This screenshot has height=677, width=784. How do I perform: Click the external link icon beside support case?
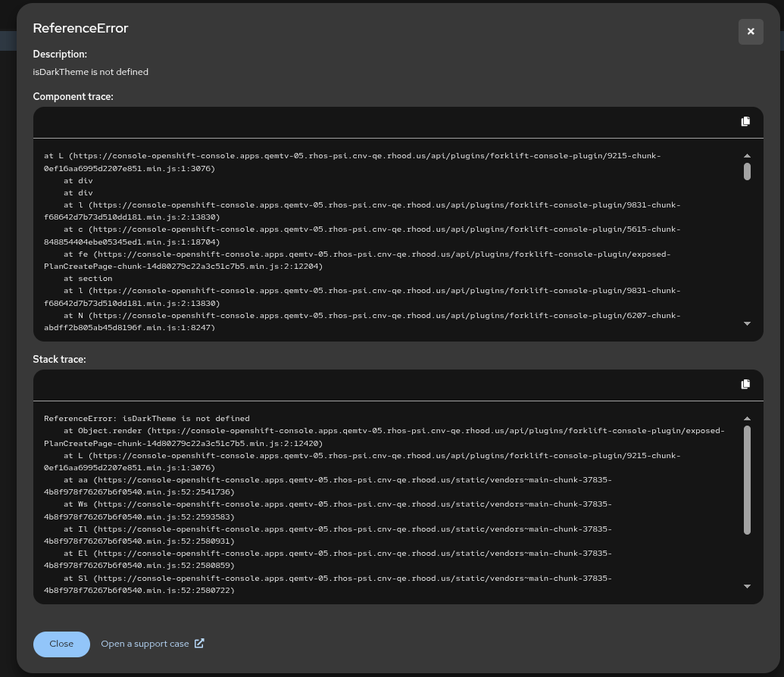coord(199,644)
